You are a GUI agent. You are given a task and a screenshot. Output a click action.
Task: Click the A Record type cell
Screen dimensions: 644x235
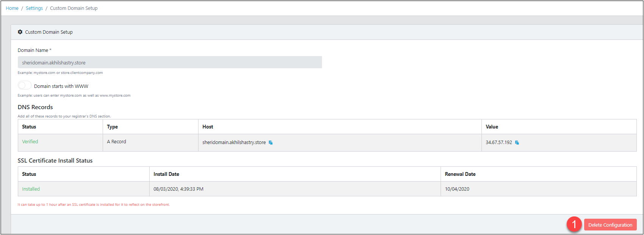pyautogui.click(x=150, y=143)
